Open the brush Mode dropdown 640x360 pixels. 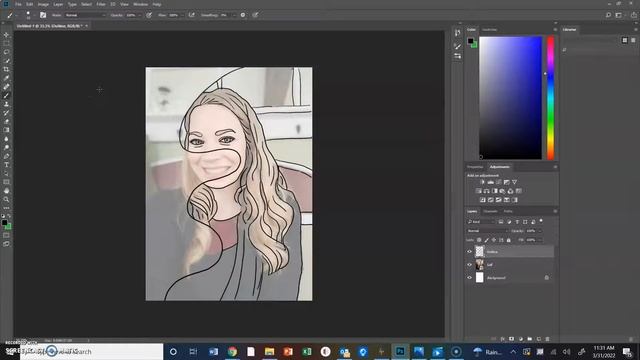pos(85,15)
